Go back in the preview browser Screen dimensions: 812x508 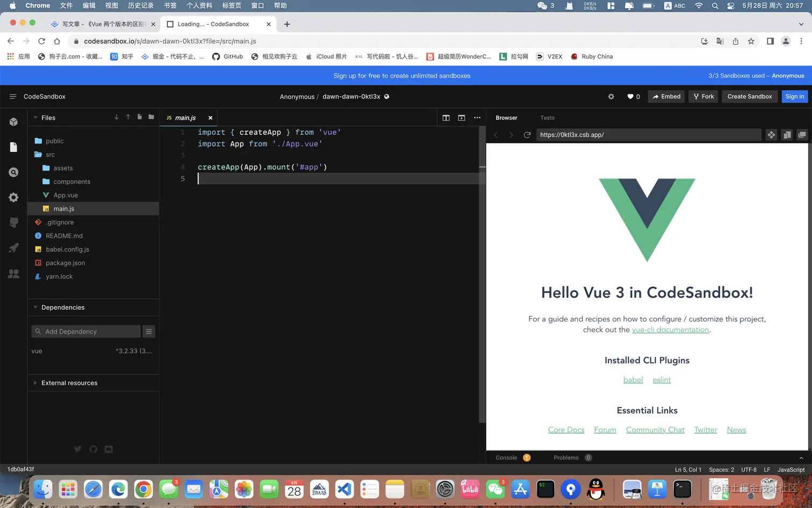pos(496,135)
